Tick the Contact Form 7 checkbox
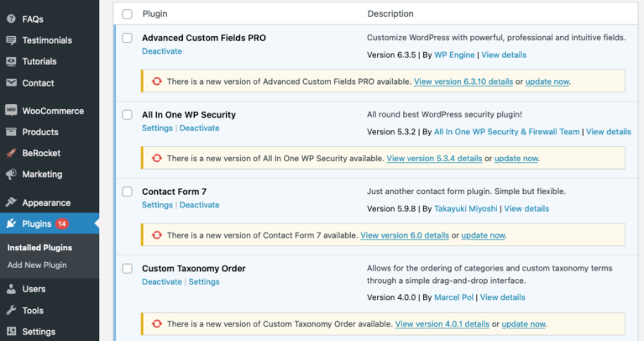The image size is (644, 341). tap(127, 191)
